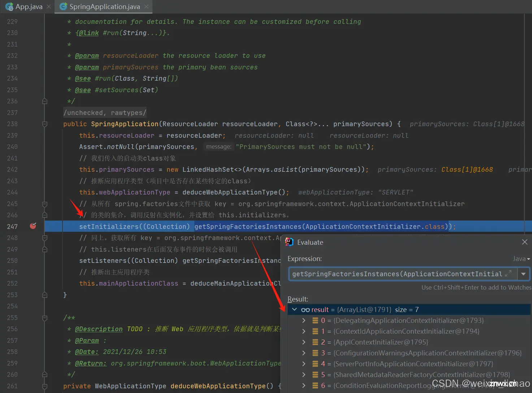Click @param tag for resourceLoader on line 232
Screen dimensions: 532x393
87,56
